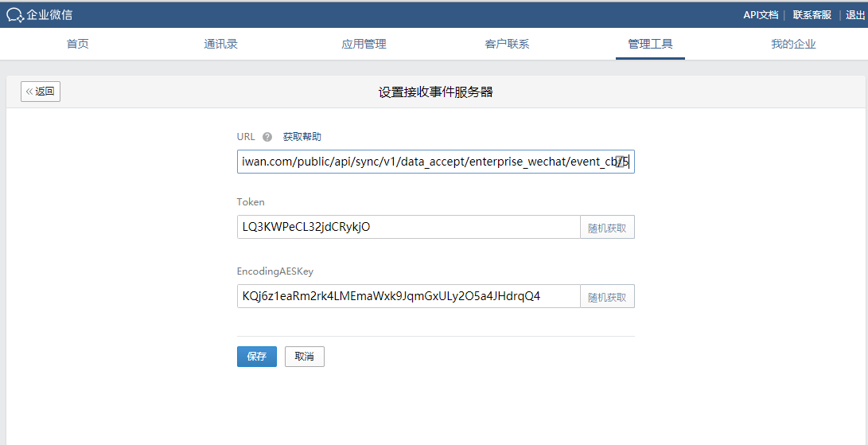Click the URL field label
Image resolution: width=868 pixels, height=445 pixels.
tap(246, 137)
